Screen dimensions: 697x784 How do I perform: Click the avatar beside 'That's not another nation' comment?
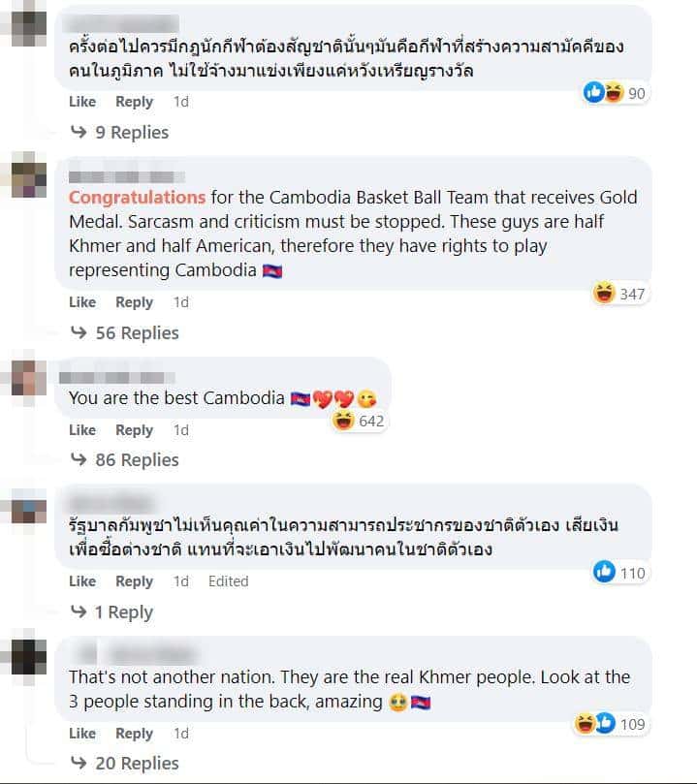coord(29,657)
